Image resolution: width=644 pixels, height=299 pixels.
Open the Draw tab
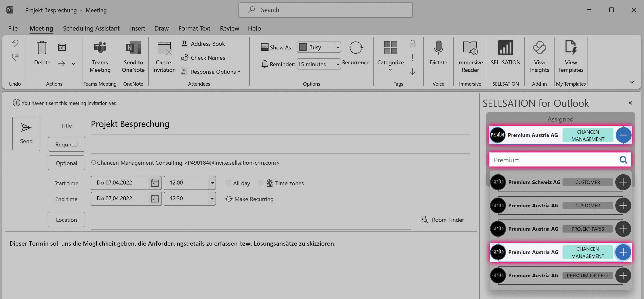point(162,28)
